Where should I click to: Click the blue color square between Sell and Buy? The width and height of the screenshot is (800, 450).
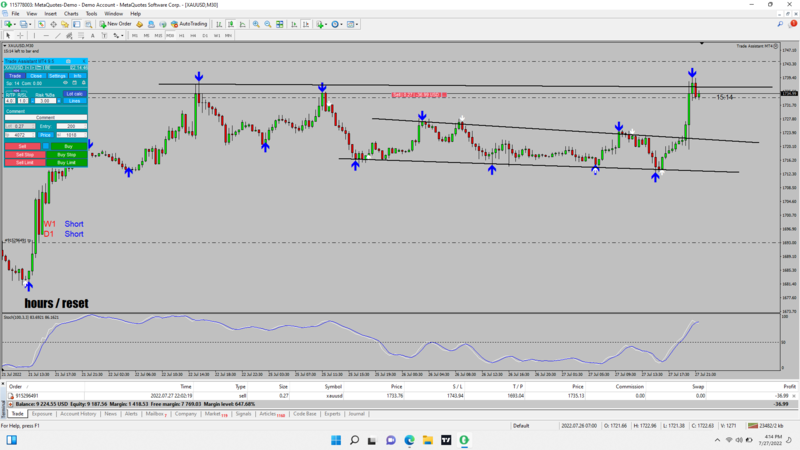45,146
